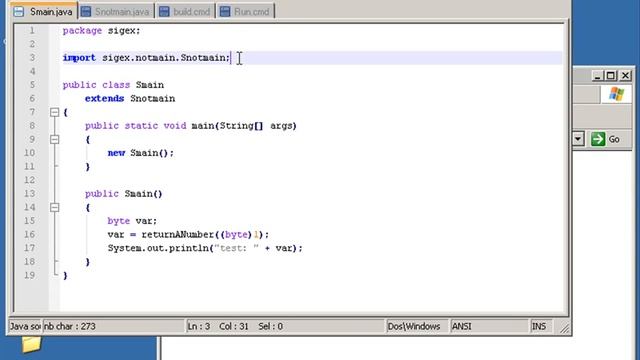Click the folder icon on the desktop
This screenshot has height=360, width=640.
31,344
